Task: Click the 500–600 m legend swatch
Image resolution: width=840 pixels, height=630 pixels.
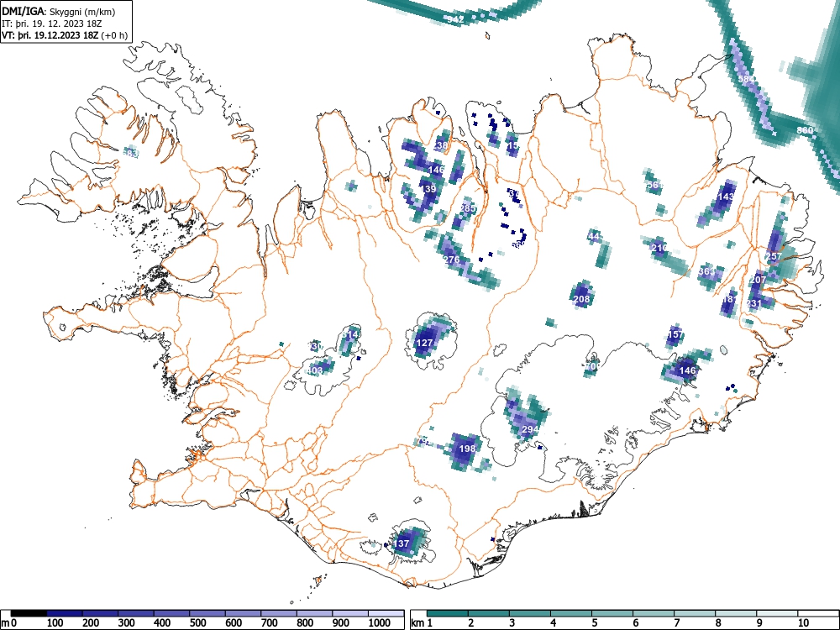Action: point(207,613)
